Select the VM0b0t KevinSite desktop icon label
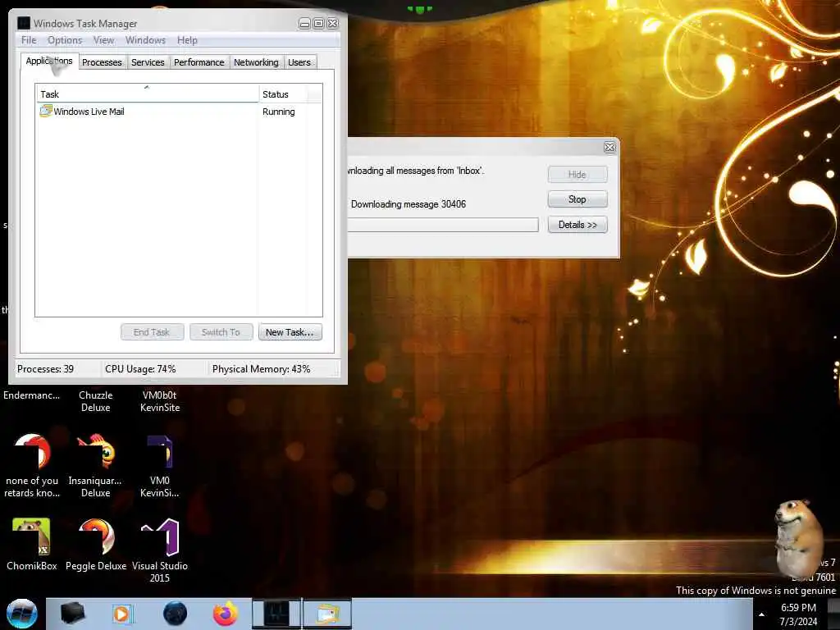Viewport: 840px width, 630px height. 160,401
